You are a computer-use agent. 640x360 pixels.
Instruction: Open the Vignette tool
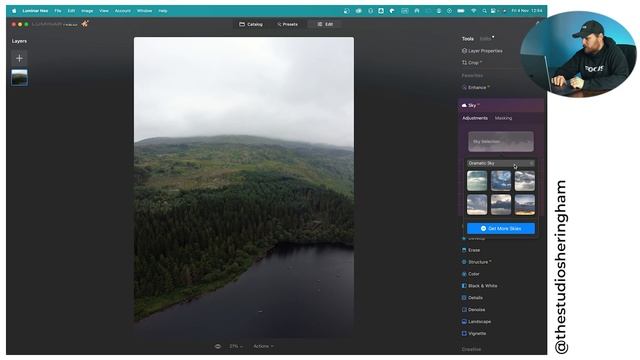(473, 333)
